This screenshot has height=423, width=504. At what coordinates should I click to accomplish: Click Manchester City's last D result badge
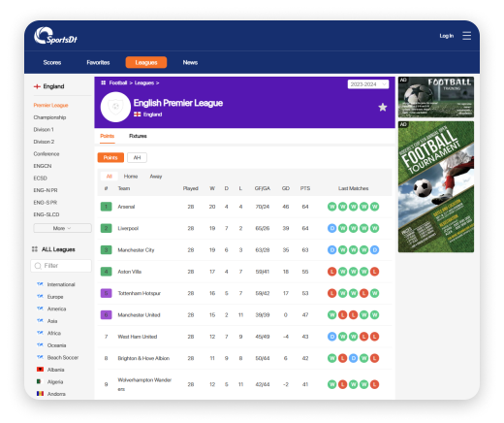[374, 250]
